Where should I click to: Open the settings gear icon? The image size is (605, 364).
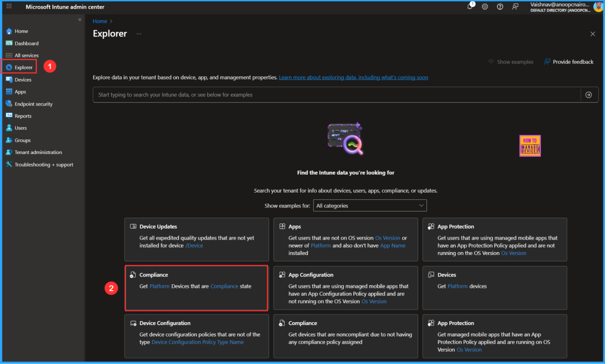(485, 6)
